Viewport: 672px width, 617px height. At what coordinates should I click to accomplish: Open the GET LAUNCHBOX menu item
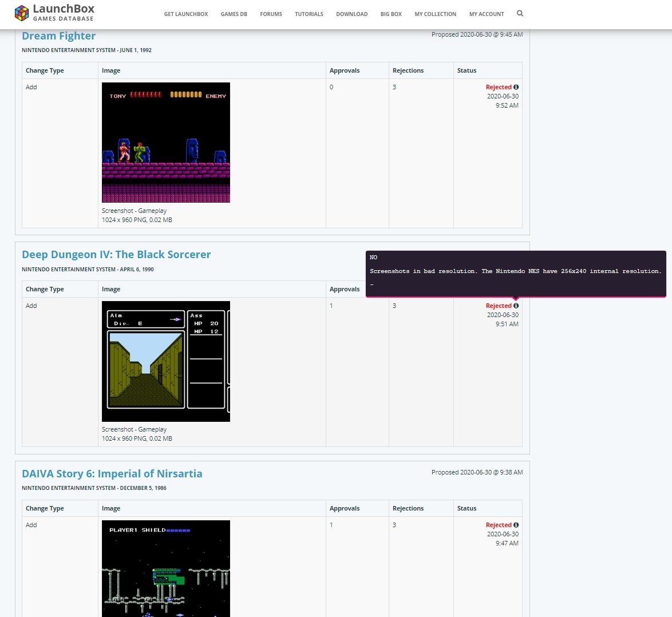pos(186,14)
